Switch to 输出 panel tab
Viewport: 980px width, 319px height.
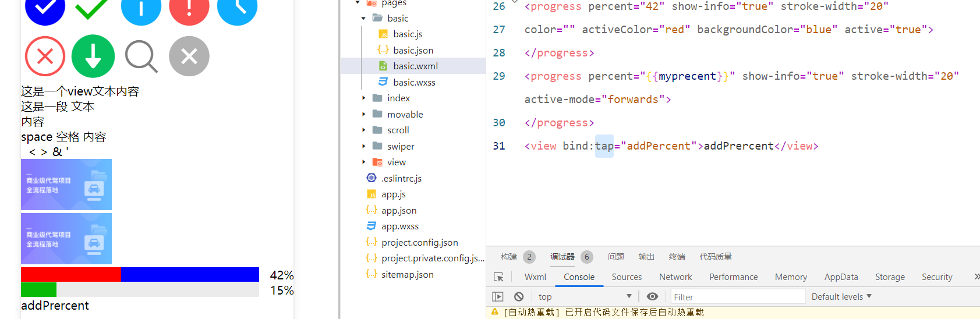pyautogui.click(x=646, y=257)
